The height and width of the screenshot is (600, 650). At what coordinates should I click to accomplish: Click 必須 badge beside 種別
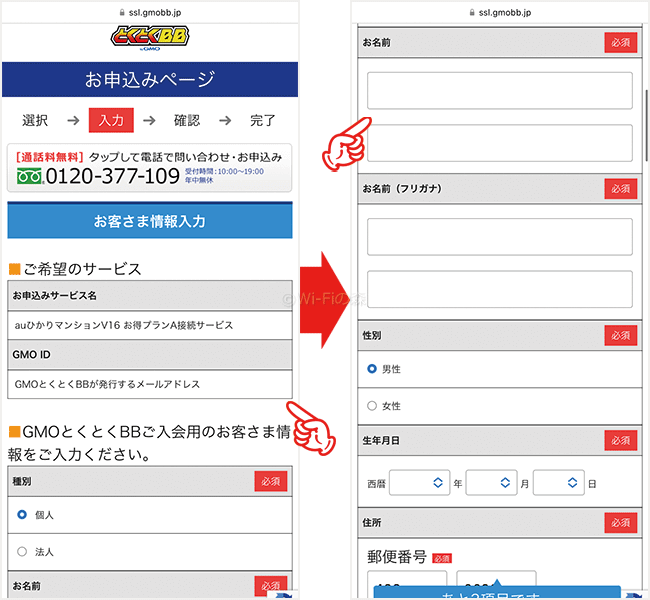(x=271, y=481)
